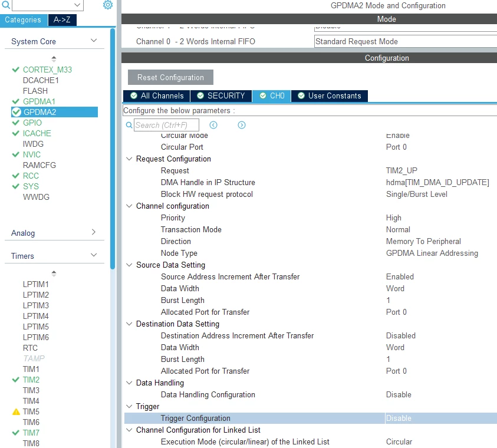Expand the Analog category
This screenshot has width=497, height=448.
pos(94,232)
